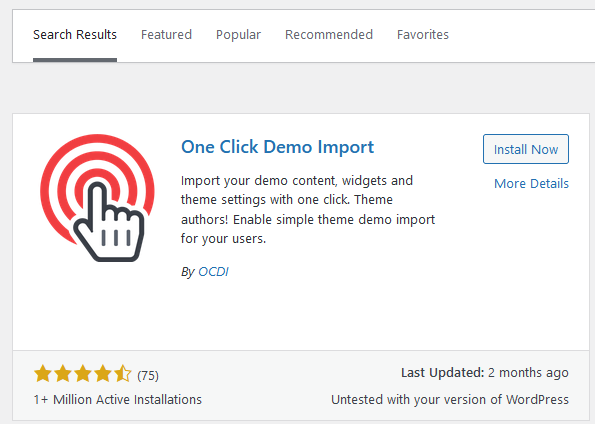Click the fourth rating star
595x424 pixels.
point(102,374)
